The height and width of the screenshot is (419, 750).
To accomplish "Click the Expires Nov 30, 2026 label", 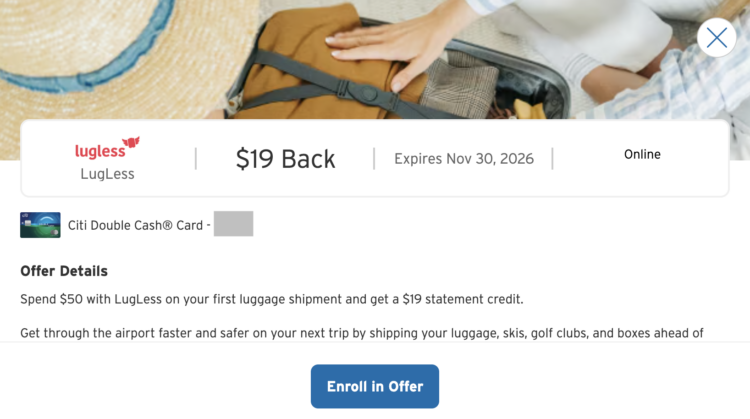I will [463, 158].
